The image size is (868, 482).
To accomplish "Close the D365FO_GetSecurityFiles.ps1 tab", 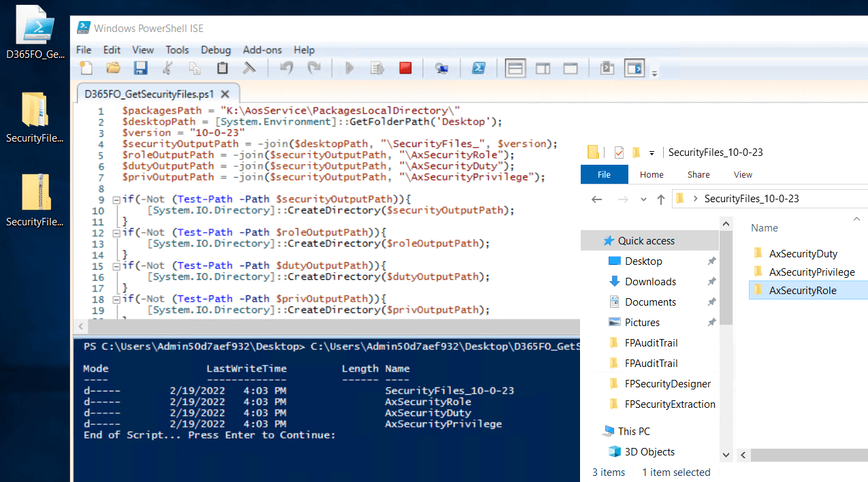I will click(225, 94).
